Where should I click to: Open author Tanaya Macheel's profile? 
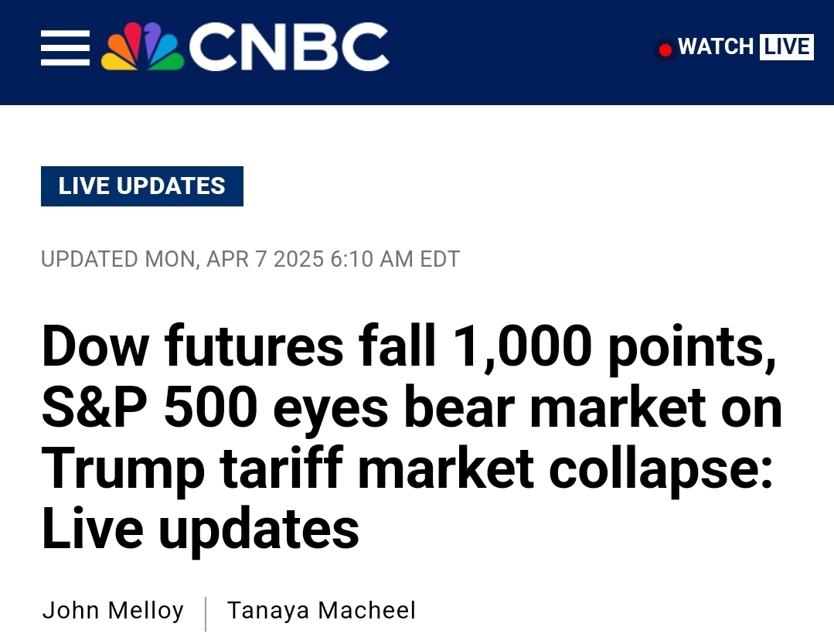[x=321, y=611]
